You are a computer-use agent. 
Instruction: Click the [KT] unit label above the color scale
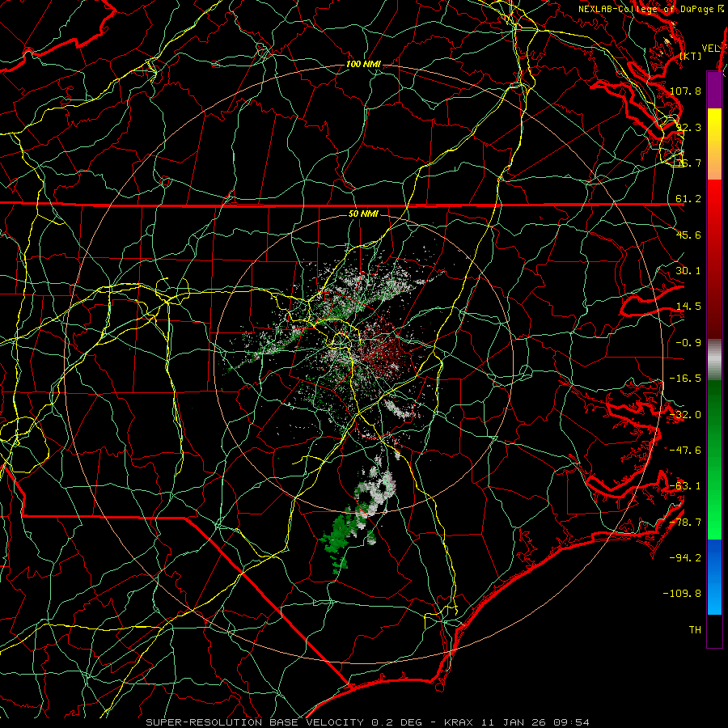click(691, 56)
